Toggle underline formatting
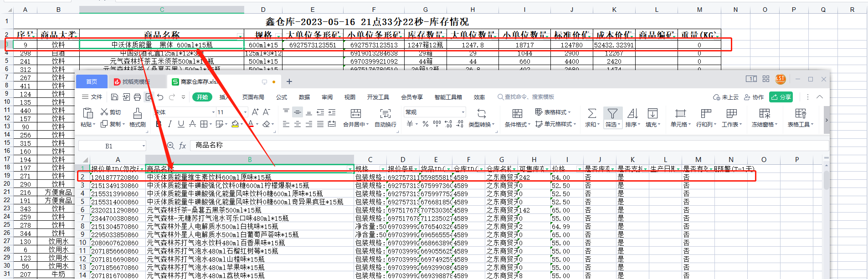Screen dimensions: 868x279 [x=181, y=124]
